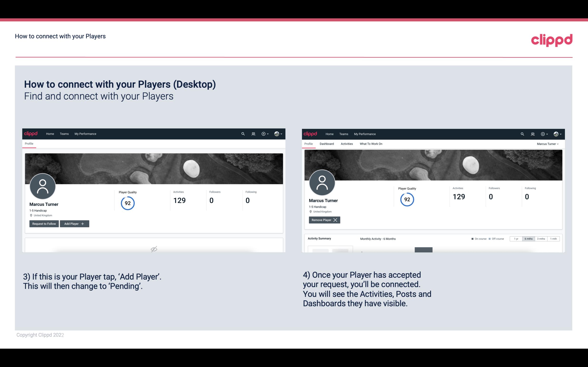
Task: Select the '6 mths' activity duration toggle
Action: pos(528,238)
